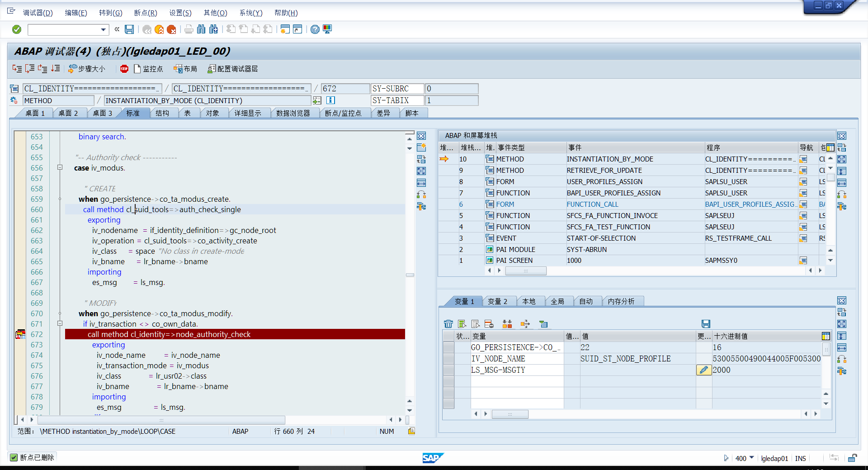Image resolution: width=868 pixels, height=470 pixels.
Task: Collapse the if block at line 671
Action: pyautogui.click(x=60, y=323)
